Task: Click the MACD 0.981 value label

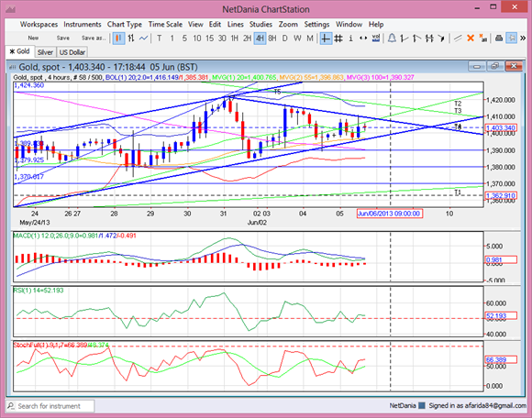Action: pyautogui.click(x=501, y=260)
